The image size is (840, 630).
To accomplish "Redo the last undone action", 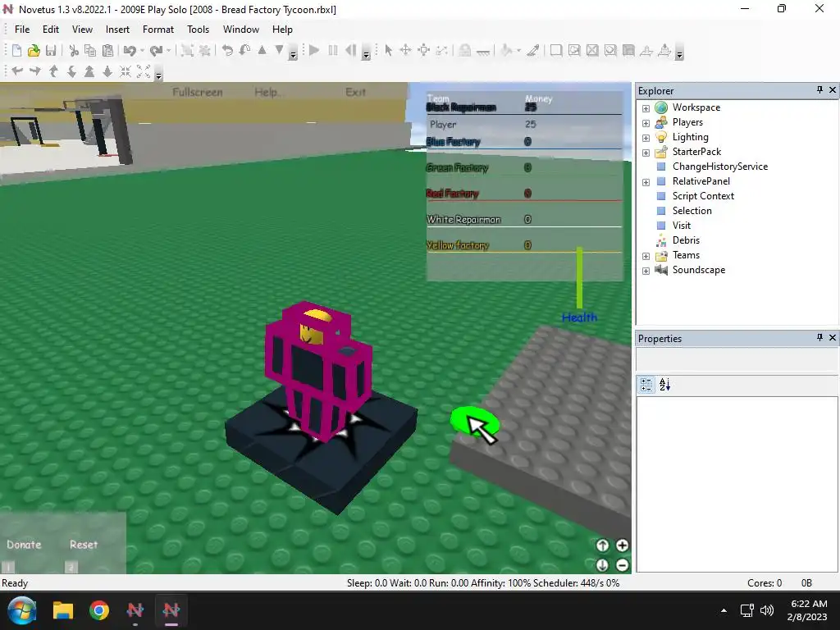I will pyautogui.click(x=156, y=50).
